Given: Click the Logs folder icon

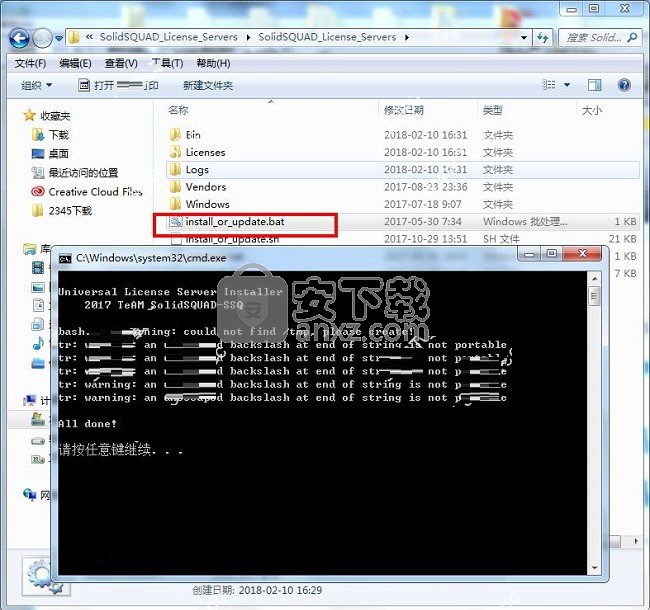Looking at the screenshot, I should click(x=175, y=169).
